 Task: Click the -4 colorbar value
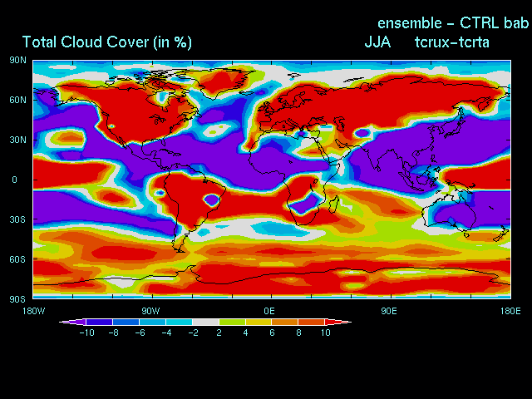coord(166,332)
